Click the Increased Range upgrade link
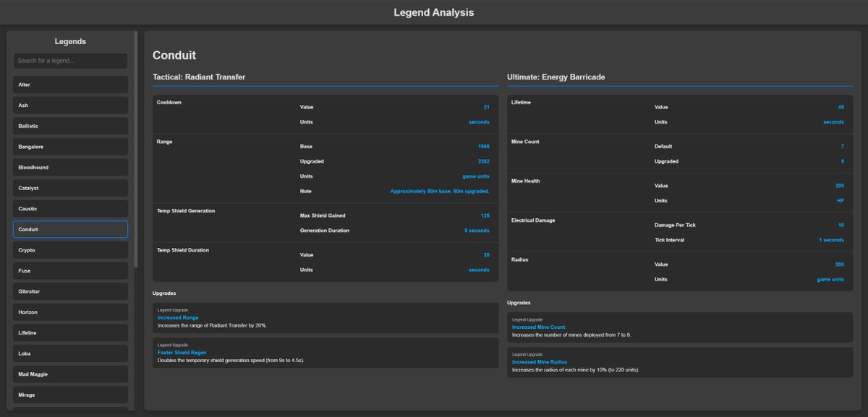Viewport: 868px width, 417px height. [x=178, y=317]
